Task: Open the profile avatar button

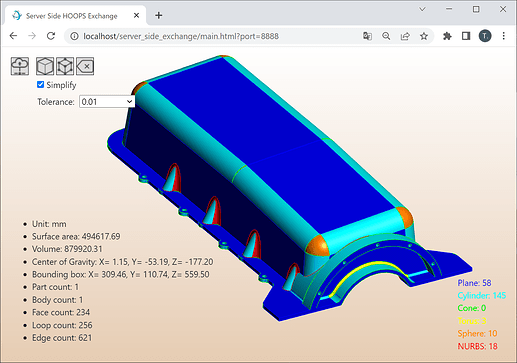Action: click(x=485, y=36)
